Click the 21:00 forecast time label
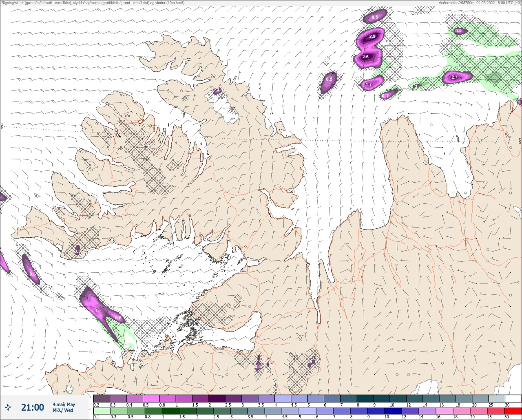This screenshot has width=522, height=420. point(33,407)
